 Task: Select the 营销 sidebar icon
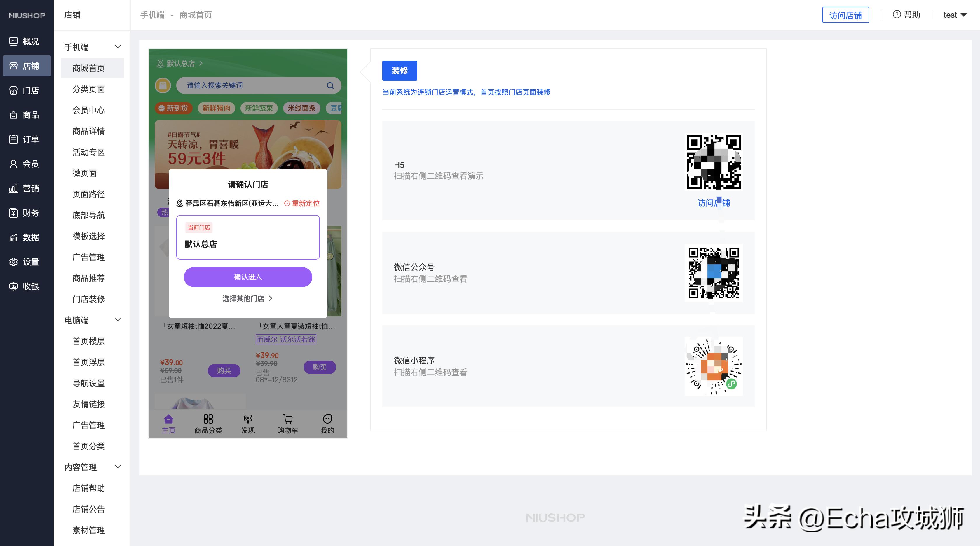tap(27, 188)
